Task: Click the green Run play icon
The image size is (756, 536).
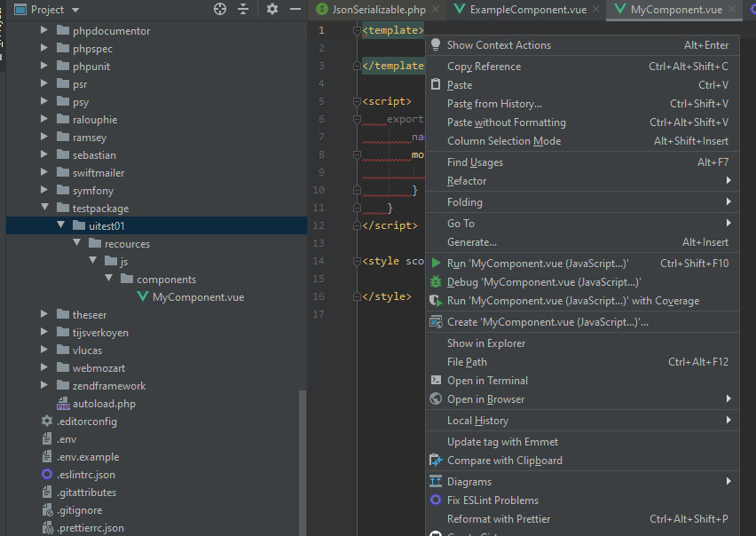Action: coord(436,264)
